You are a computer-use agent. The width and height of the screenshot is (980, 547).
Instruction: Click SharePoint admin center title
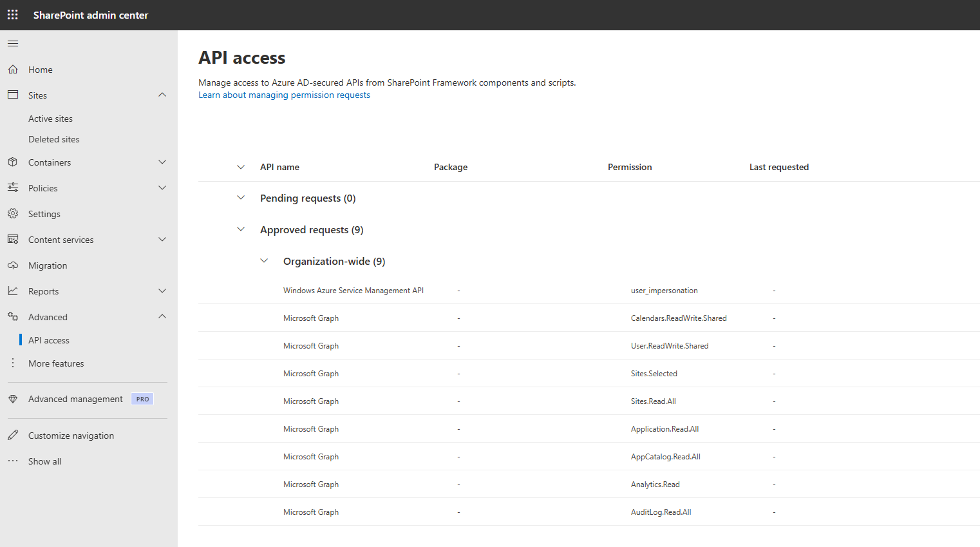point(91,15)
